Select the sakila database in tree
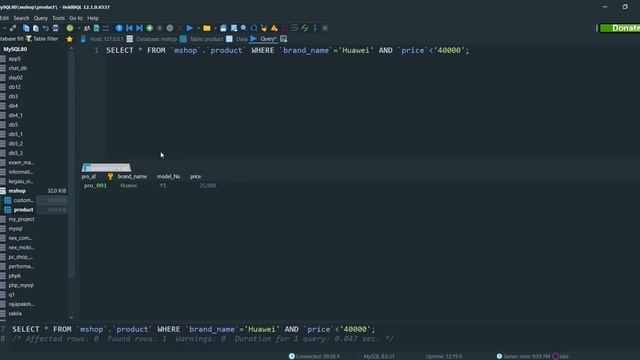 coord(15,313)
